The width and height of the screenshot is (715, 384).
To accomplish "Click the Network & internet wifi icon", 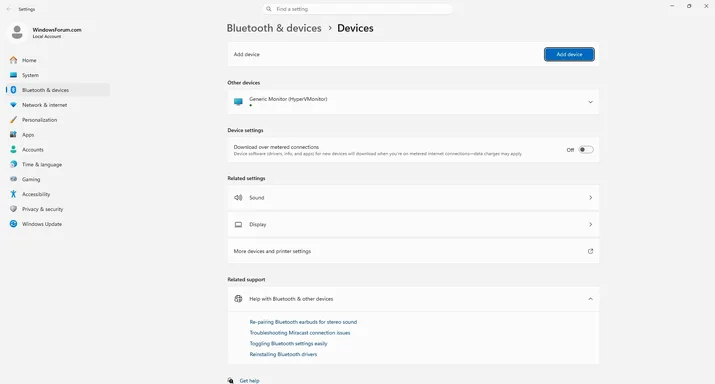I will 13,105.
